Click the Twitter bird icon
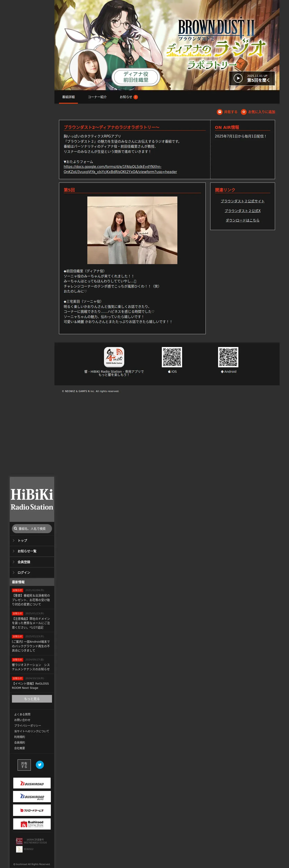The image size is (289, 868). click(40, 765)
